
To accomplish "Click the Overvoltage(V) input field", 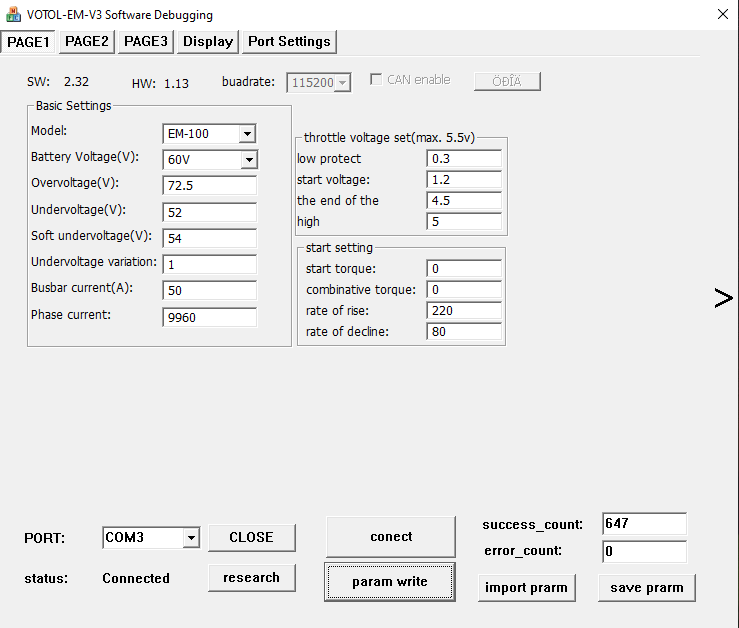I will click(x=209, y=186).
